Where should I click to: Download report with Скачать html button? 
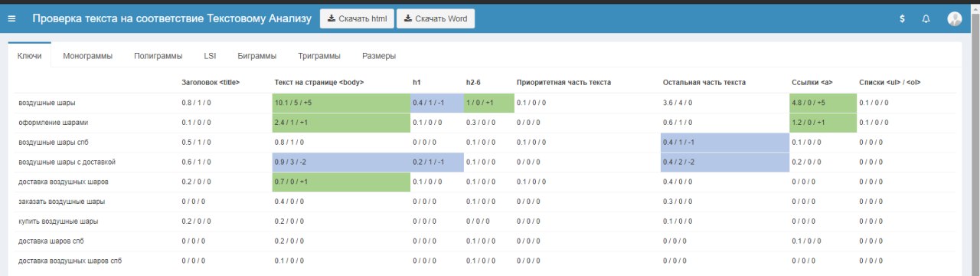(357, 18)
